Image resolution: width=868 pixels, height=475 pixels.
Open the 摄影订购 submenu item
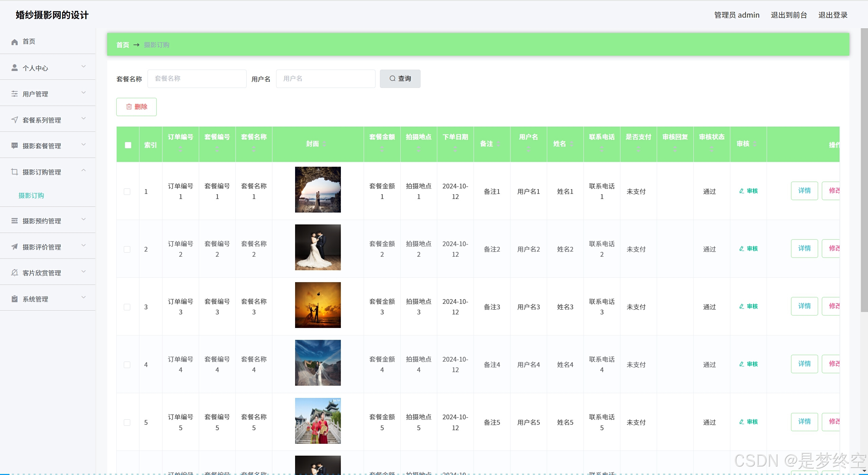click(31, 196)
